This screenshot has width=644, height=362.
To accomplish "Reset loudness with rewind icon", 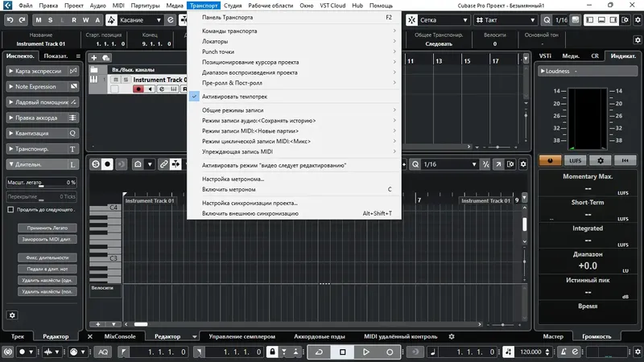I will click(625, 160).
